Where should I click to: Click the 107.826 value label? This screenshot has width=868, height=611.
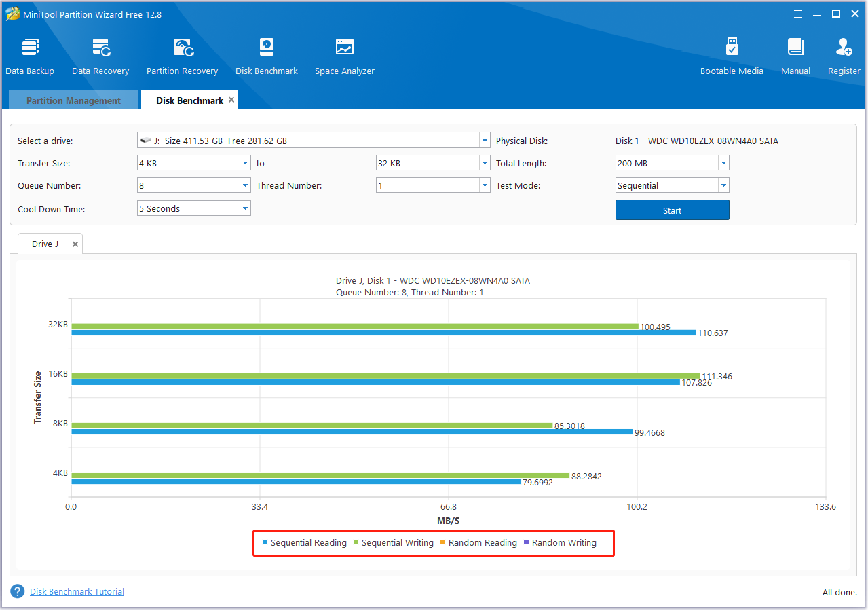(x=697, y=383)
